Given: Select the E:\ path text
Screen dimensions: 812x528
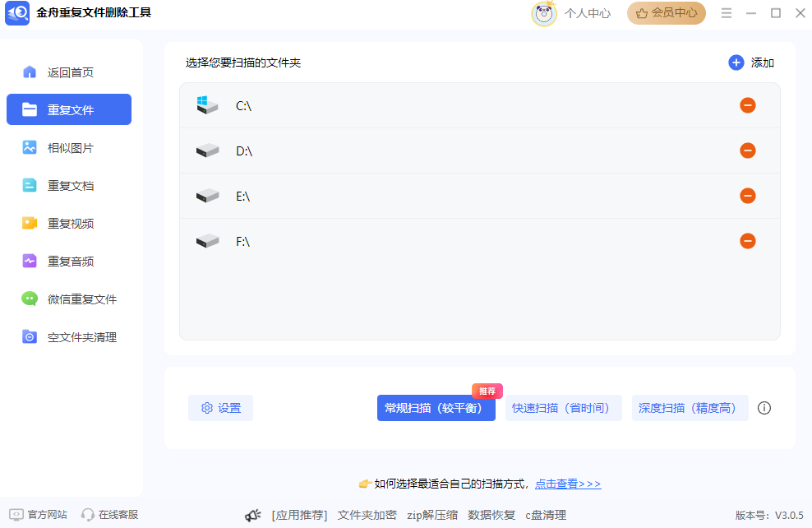Looking at the screenshot, I should coord(243,197).
